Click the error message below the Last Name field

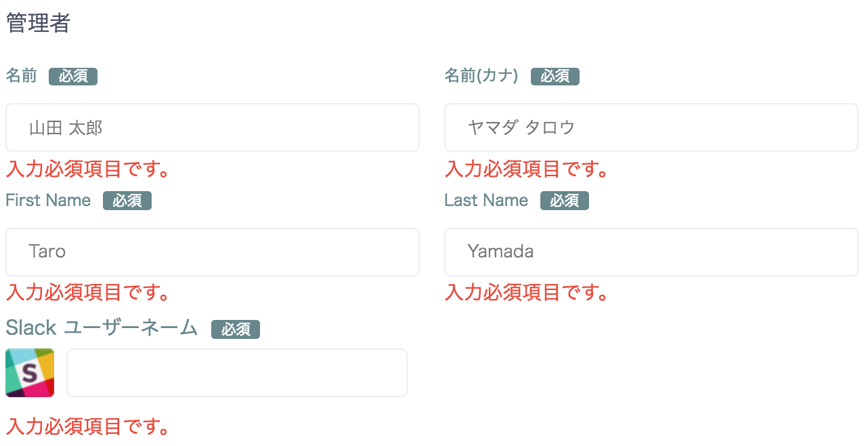[526, 293]
